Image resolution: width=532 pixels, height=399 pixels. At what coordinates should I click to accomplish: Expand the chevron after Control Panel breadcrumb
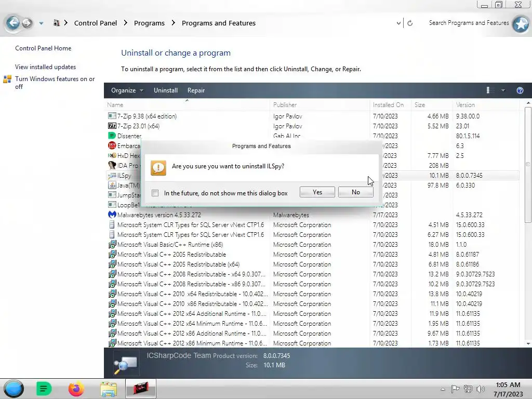click(126, 23)
